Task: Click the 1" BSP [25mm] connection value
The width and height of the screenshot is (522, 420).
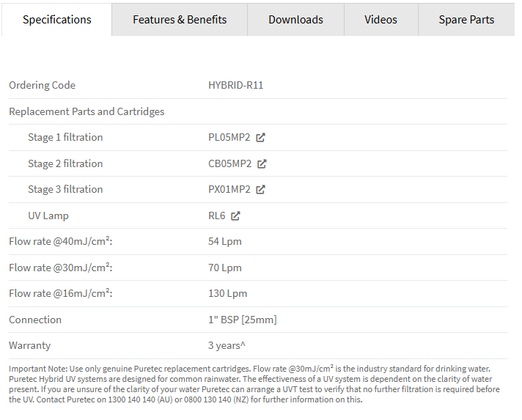Action: click(243, 320)
